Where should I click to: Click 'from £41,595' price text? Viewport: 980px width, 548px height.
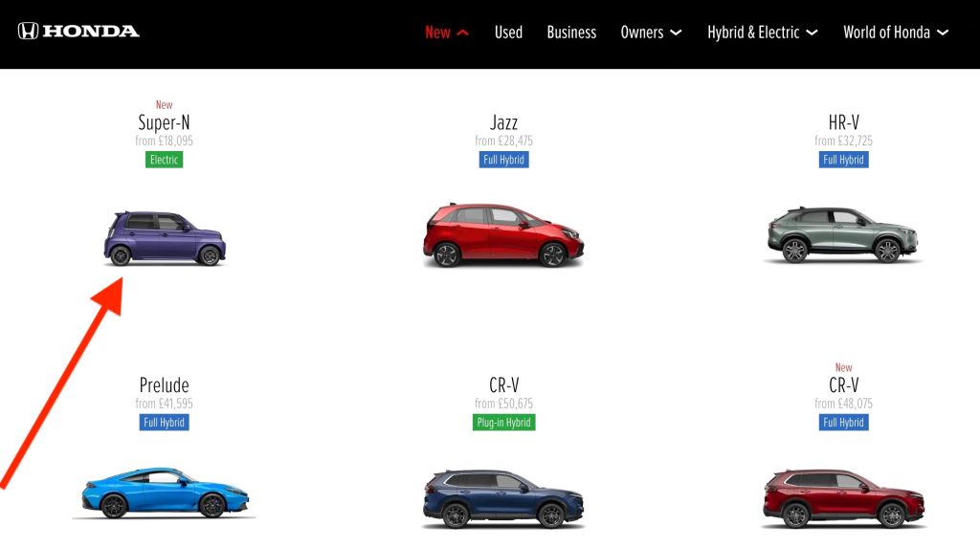click(164, 404)
